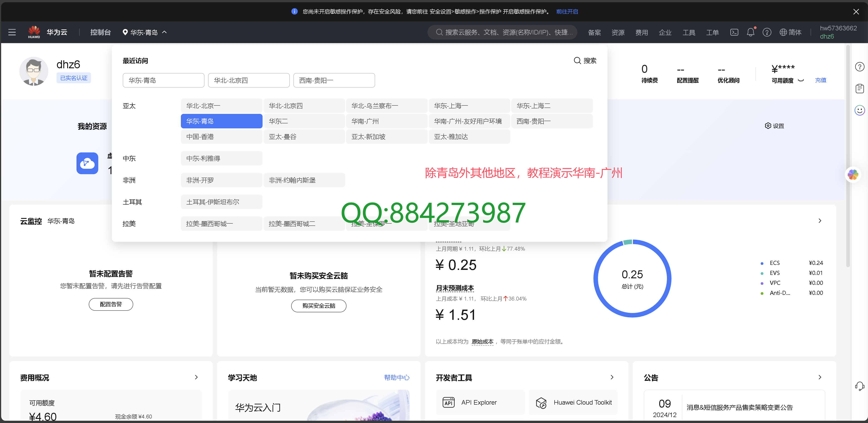
Task: Select recent region 西南-贵阳一
Action: point(334,80)
